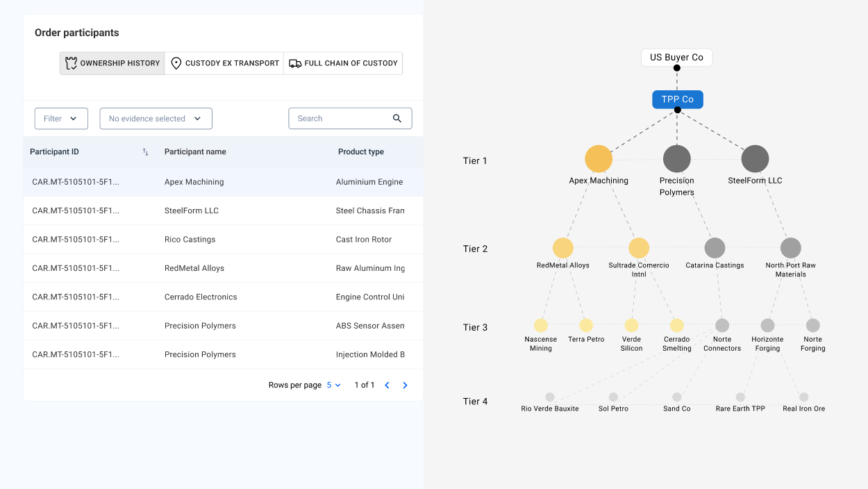This screenshot has height=489, width=868.
Task: Click the Terra Petro node
Action: pos(586,325)
